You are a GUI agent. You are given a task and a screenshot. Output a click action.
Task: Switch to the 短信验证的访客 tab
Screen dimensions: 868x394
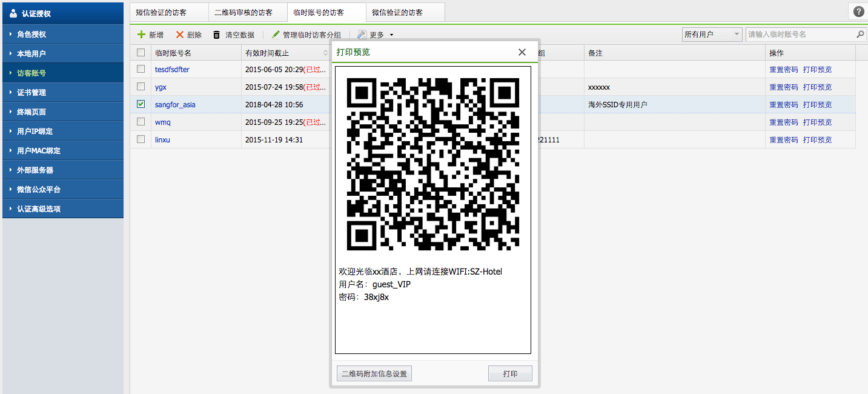[161, 12]
